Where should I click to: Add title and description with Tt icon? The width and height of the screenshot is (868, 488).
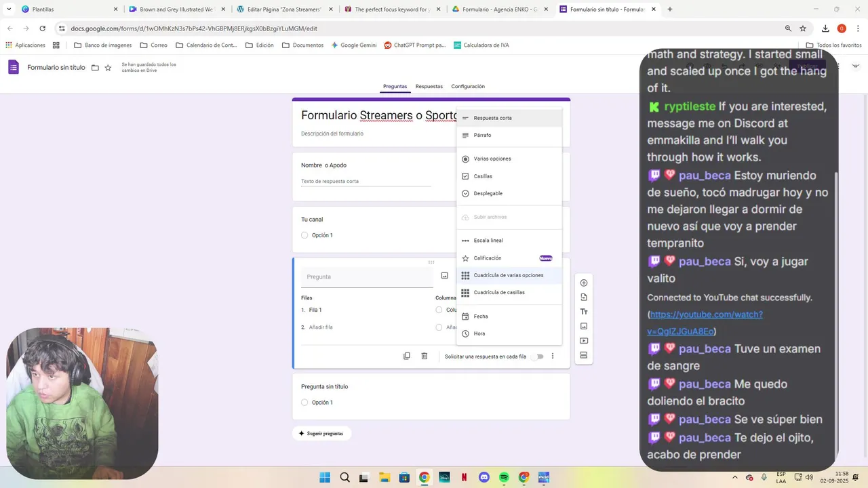(x=584, y=312)
